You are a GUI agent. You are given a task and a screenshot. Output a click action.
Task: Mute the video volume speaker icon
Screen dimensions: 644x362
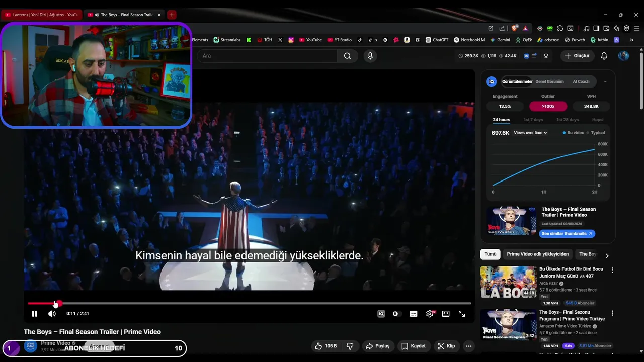click(52, 314)
